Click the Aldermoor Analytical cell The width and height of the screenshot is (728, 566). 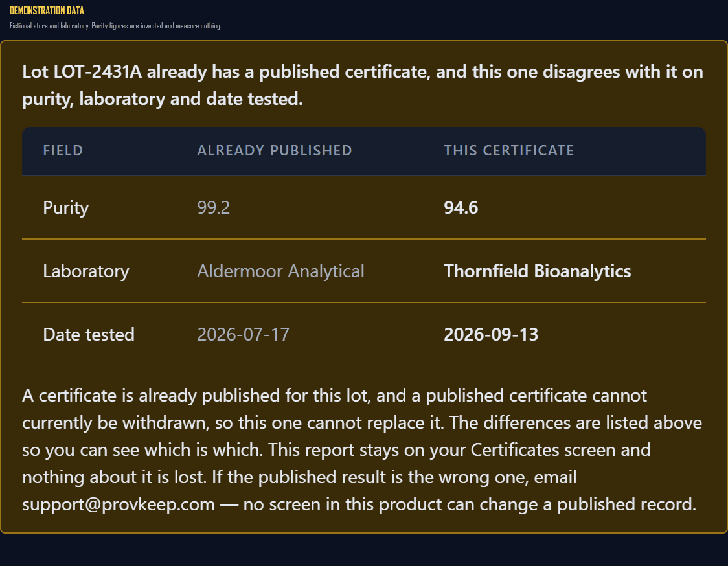click(280, 271)
